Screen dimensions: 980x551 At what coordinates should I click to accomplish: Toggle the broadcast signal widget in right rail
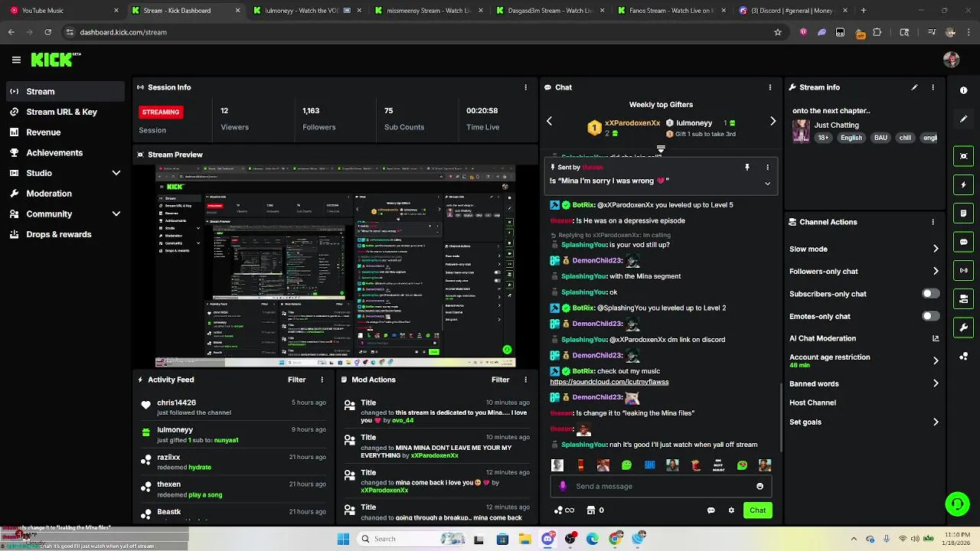tap(963, 270)
